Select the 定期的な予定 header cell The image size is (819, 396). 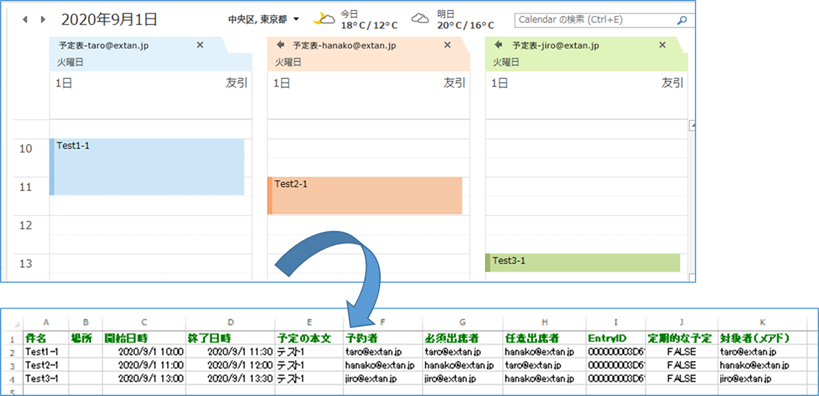pos(682,339)
